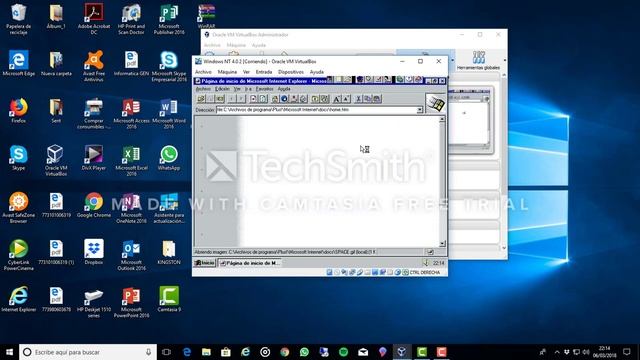The height and width of the screenshot is (360, 640).
Task: Click the Back arrow in IE toolbar
Action: (x=231, y=99)
